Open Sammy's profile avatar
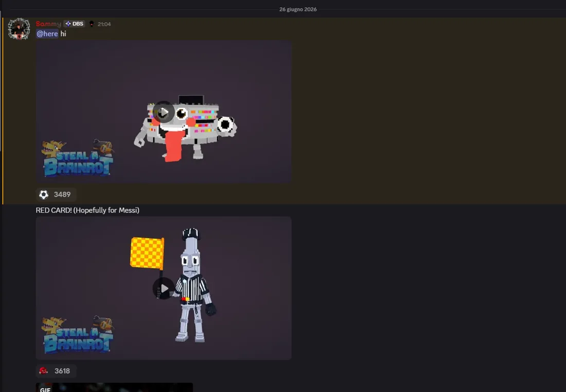566x392 pixels. pos(19,28)
